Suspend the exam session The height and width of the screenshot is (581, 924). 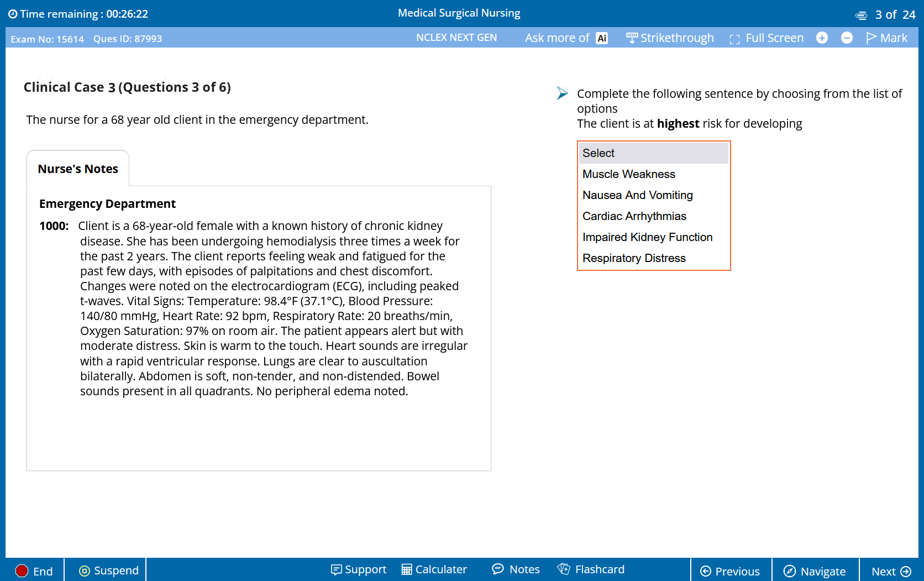coord(109,570)
